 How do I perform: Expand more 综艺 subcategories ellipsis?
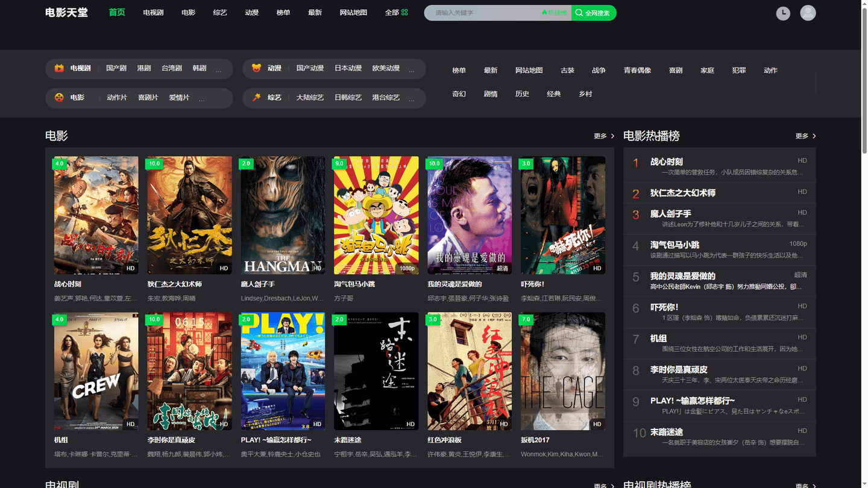click(x=412, y=99)
